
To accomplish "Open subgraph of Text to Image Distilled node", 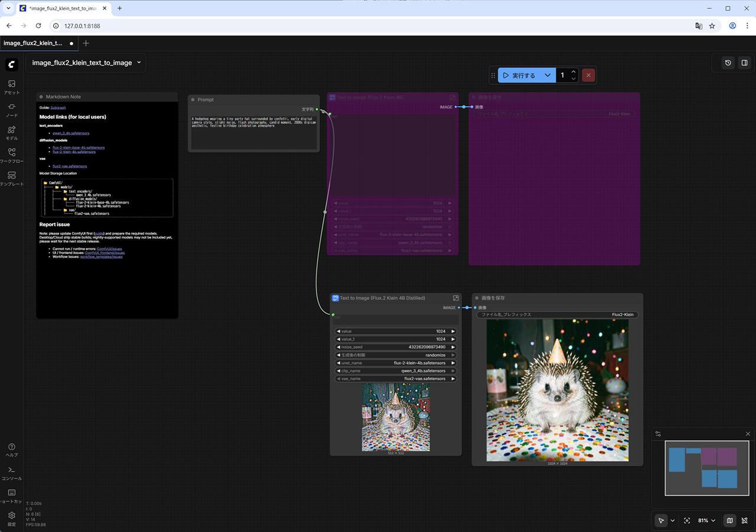I will (455, 298).
